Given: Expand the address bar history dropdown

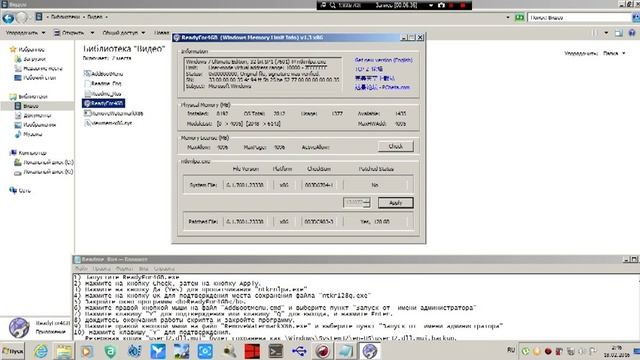Looking at the screenshot, I should pyautogui.click(x=508, y=18).
